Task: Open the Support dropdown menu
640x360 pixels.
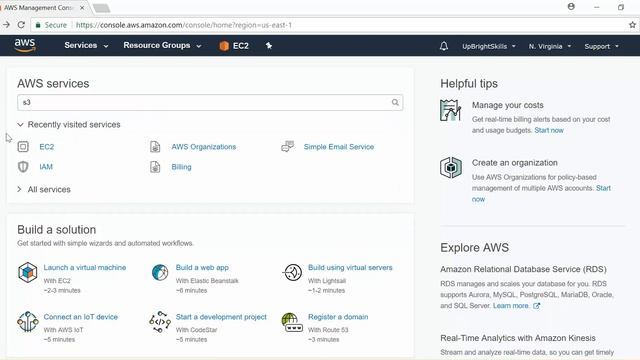Action: pyautogui.click(x=601, y=46)
